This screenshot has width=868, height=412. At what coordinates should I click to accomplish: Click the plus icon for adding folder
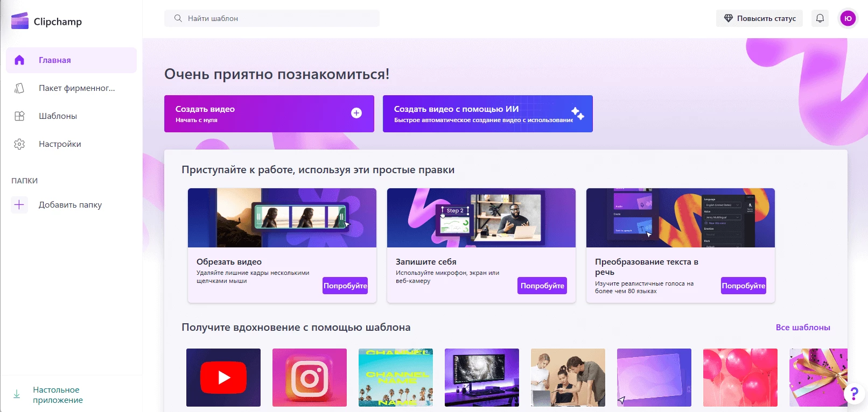point(19,205)
